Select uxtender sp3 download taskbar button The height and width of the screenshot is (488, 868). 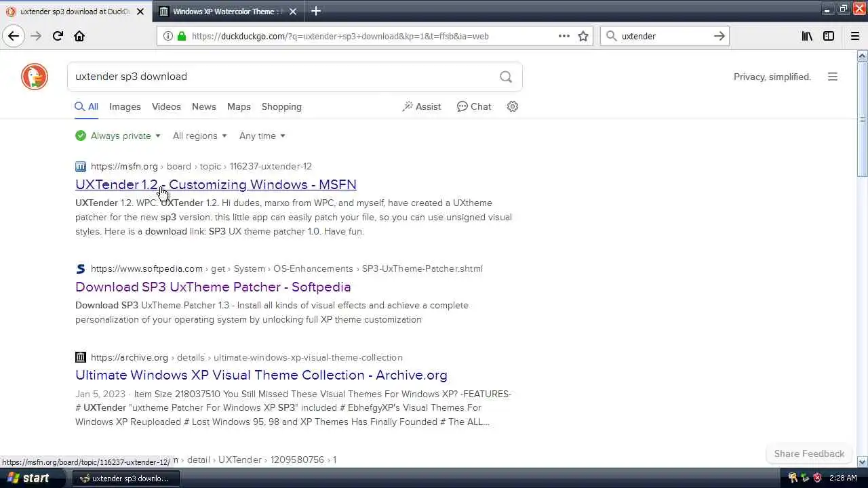[x=126, y=478]
